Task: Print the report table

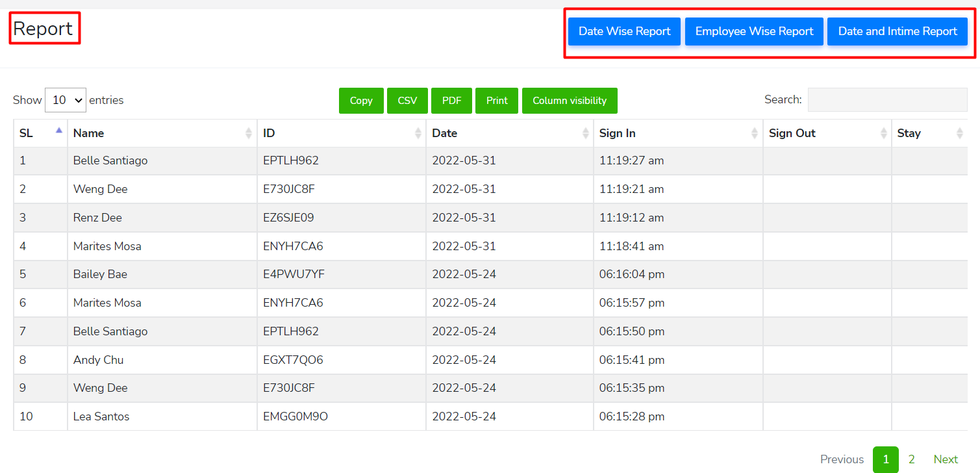Action: 497,101
